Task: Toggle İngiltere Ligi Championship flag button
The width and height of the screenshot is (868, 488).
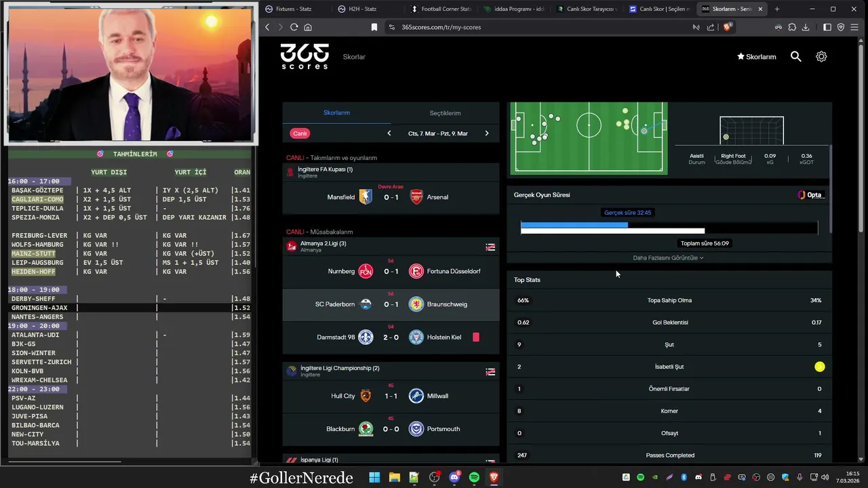Action: (x=490, y=371)
